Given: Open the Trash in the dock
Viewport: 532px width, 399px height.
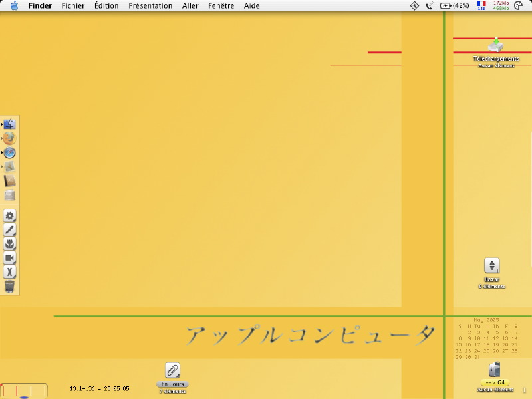Looking at the screenshot, I should [9, 287].
